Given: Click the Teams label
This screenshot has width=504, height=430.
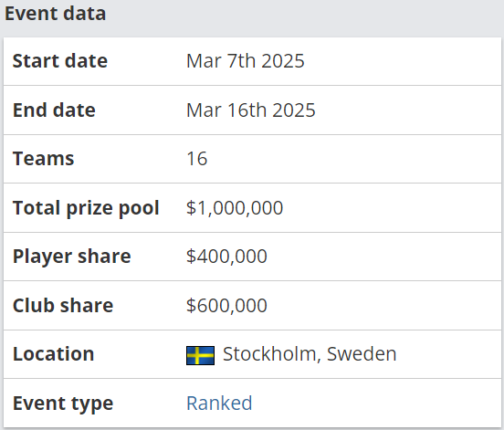Looking at the screenshot, I should pos(44,159).
